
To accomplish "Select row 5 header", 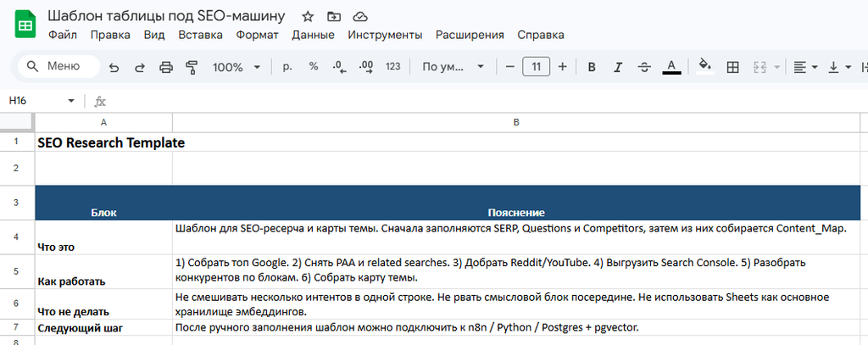I will coord(17,271).
